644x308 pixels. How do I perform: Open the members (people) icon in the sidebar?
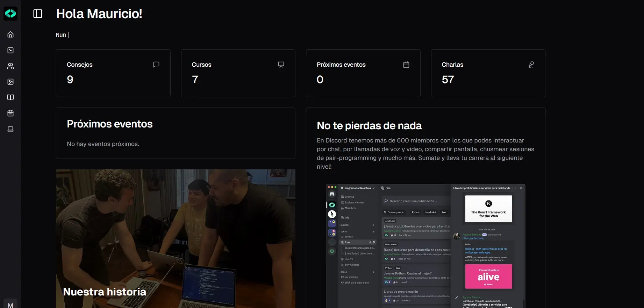click(10, 66)
